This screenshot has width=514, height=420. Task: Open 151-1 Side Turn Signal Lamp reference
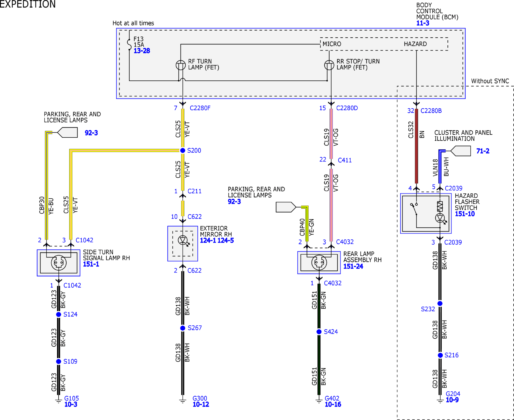[91, 264]
